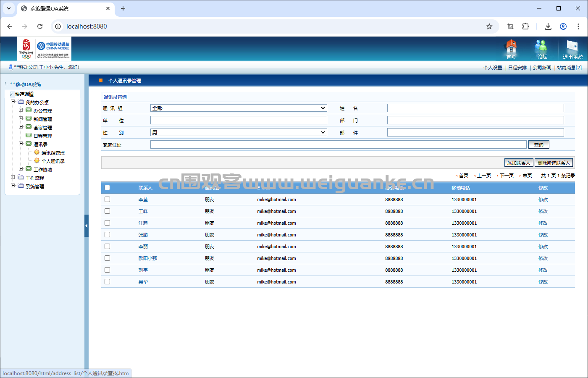Click the 家庭住址 input field
This screenshot has width=588, height=378.
[x=339, y=144]
